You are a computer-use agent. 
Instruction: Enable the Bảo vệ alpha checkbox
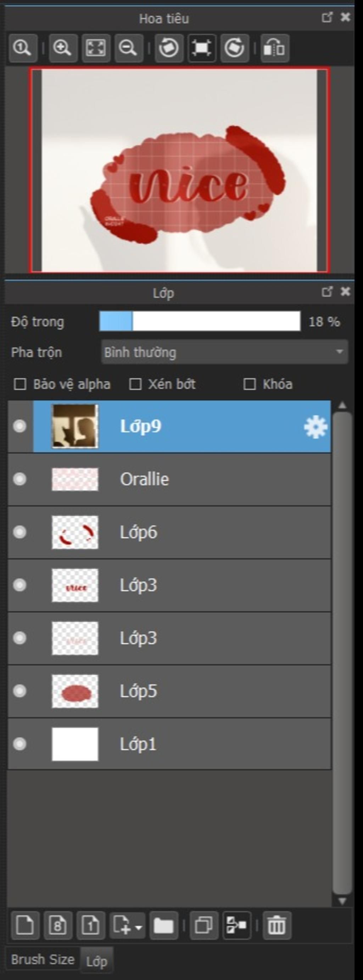[x=20, y=384]
